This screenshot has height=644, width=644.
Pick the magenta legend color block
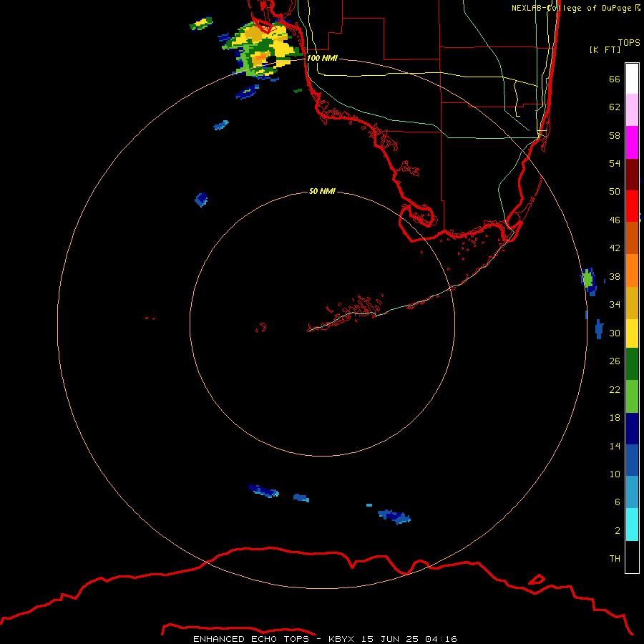point(632,142)
